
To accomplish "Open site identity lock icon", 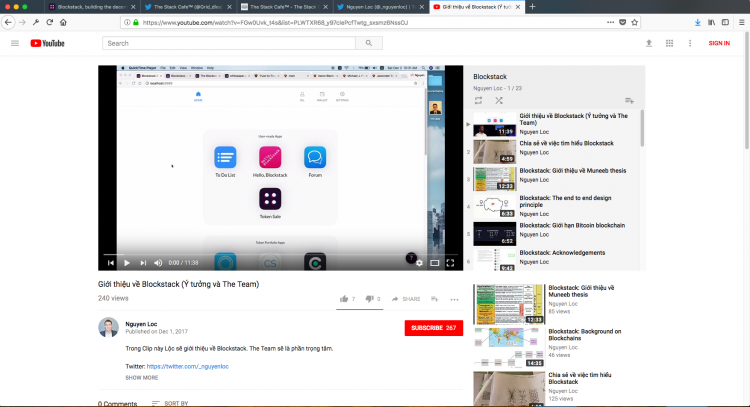I will pyautogui.click(x=136, y=22).
